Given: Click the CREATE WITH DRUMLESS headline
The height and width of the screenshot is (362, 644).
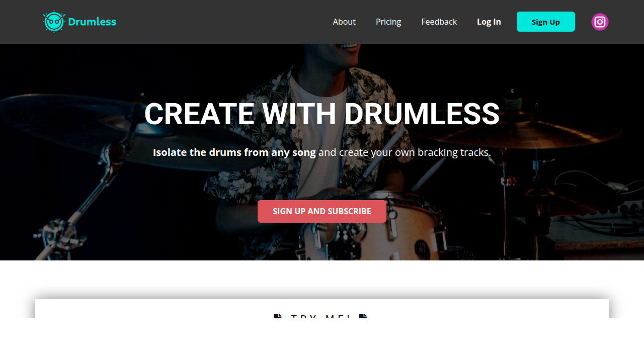Looking at the screenshot, I should tap(322, 114).
